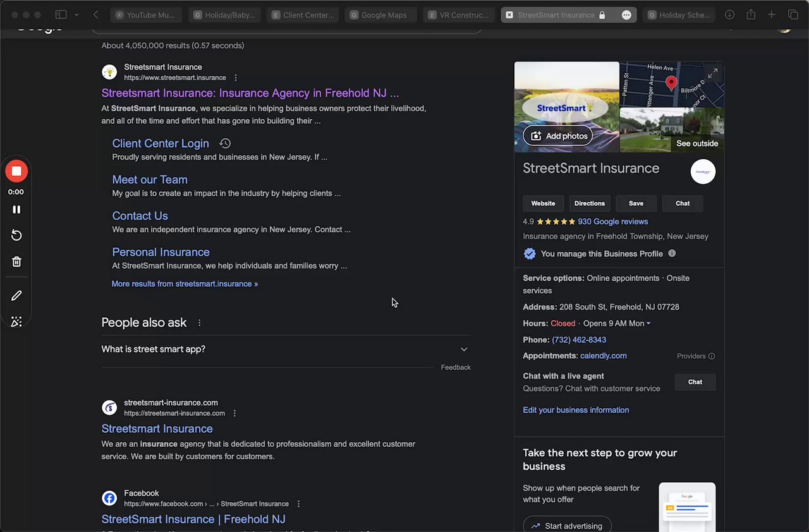This screenshot has width=809, height=532.
Task: Go back in Safari
Action: [95, 15]
